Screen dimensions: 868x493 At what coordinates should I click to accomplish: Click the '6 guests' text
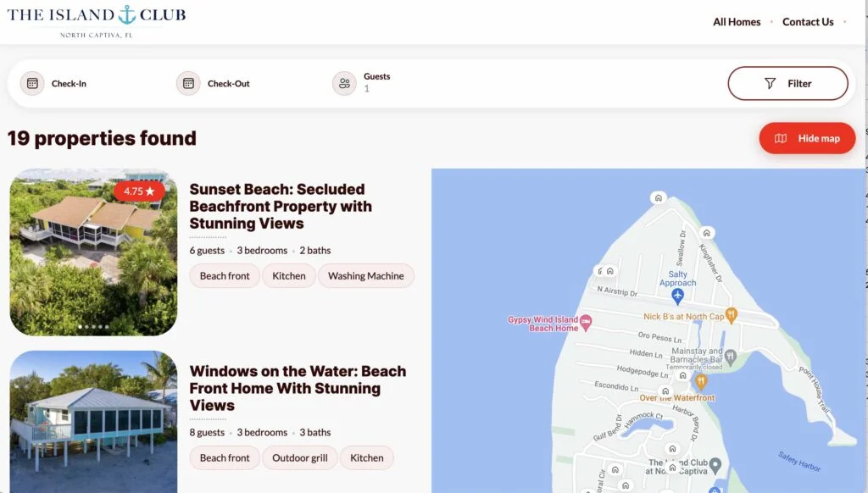point(207,251)
